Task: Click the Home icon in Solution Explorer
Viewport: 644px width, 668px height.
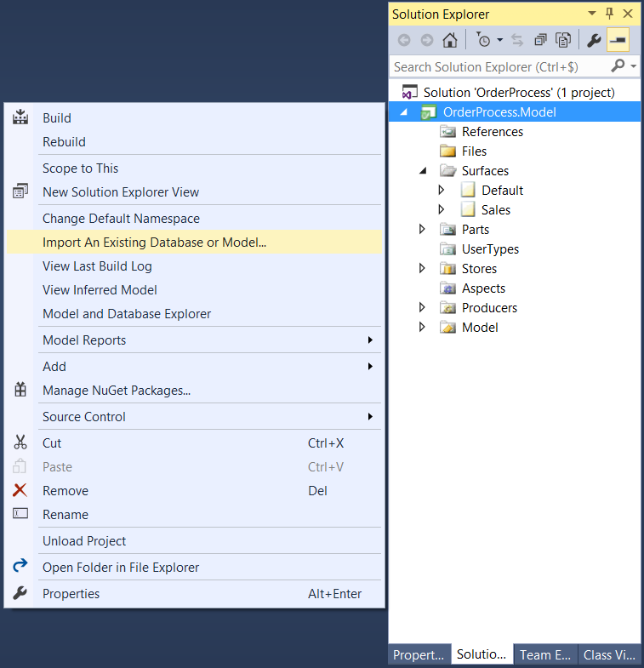Action: 450,40
